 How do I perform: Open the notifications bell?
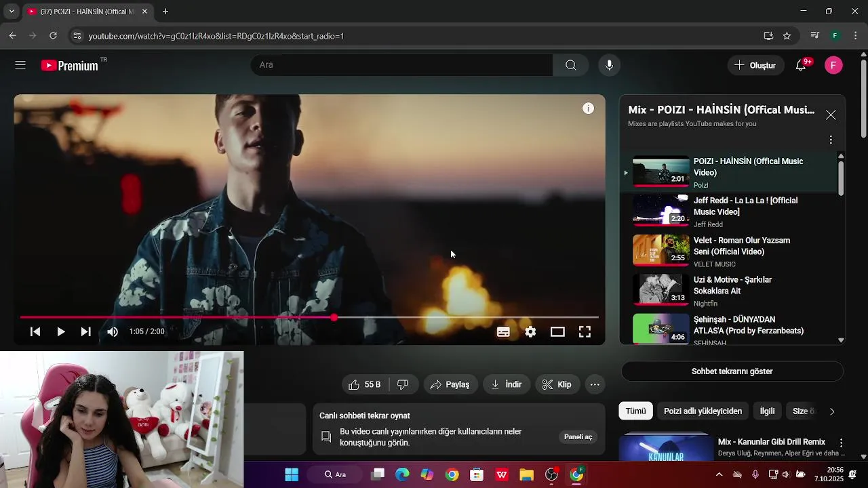801,65
